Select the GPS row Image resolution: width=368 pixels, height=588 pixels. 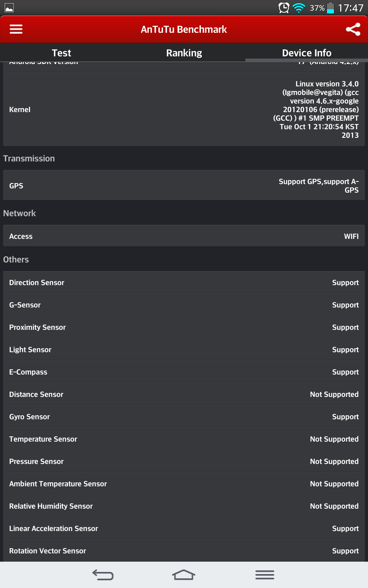[x=184, y=186]
